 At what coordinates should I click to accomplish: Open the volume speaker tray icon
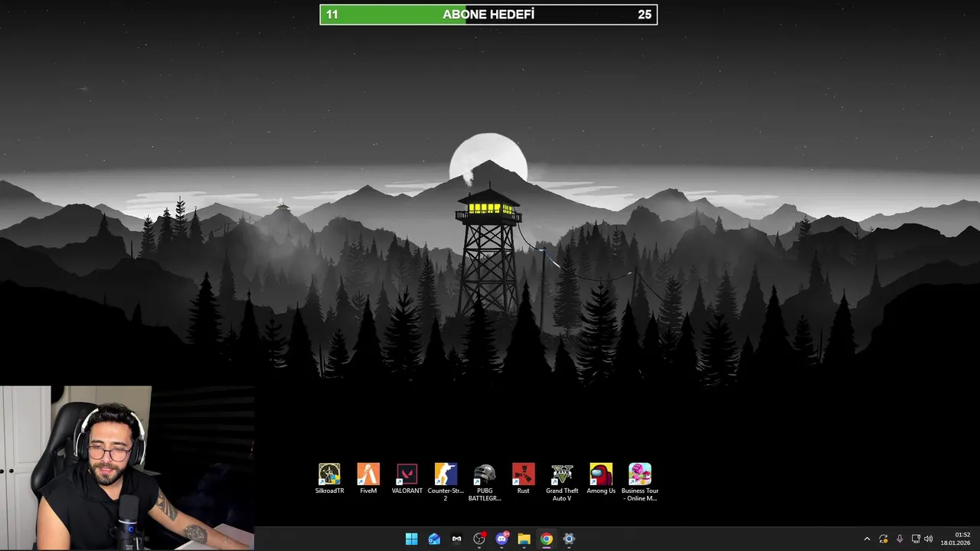[x=929, y=539]
